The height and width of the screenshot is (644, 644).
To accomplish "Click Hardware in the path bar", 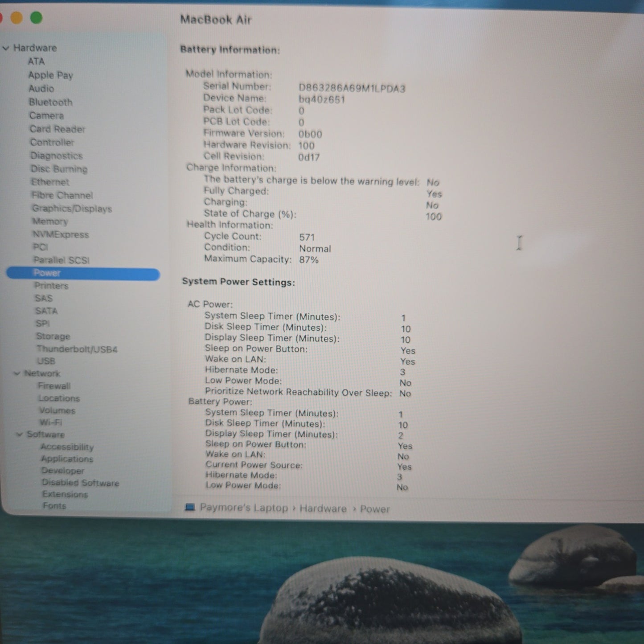I will 323,509.
